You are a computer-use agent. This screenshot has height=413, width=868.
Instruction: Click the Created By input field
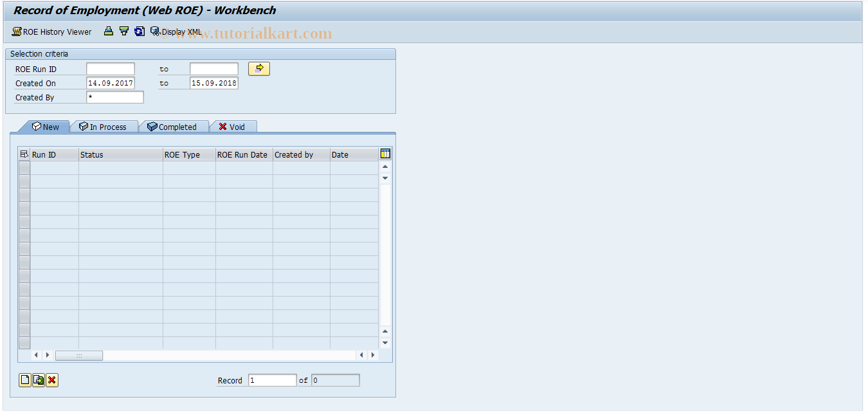click(115, 97)
